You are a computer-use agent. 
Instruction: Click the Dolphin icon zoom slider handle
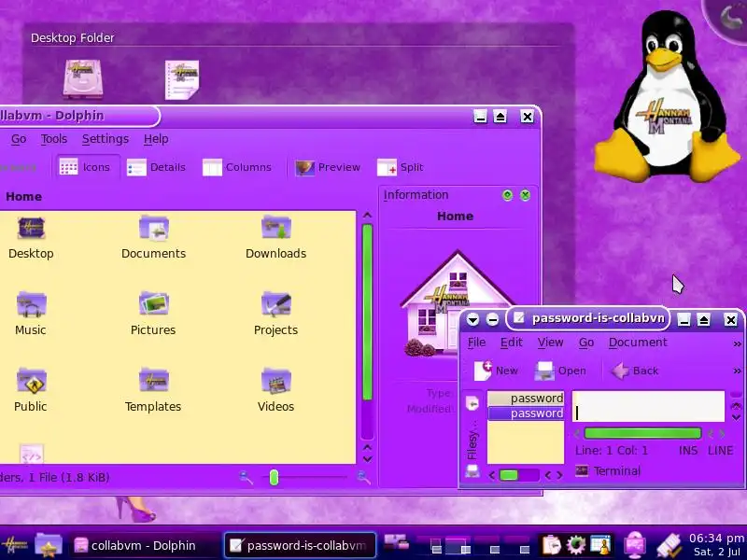tap(274, 477)
